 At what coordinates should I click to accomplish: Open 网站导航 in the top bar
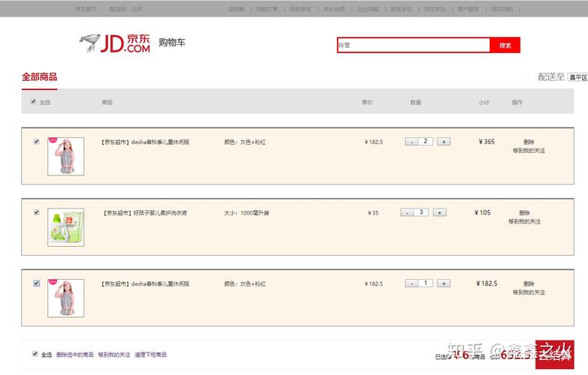[502, 9]
